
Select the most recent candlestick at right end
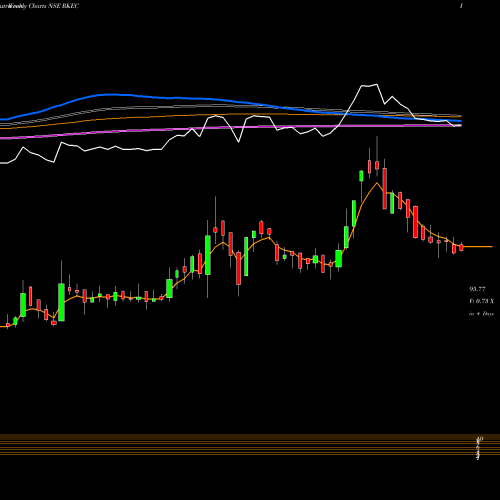point(461,247)
